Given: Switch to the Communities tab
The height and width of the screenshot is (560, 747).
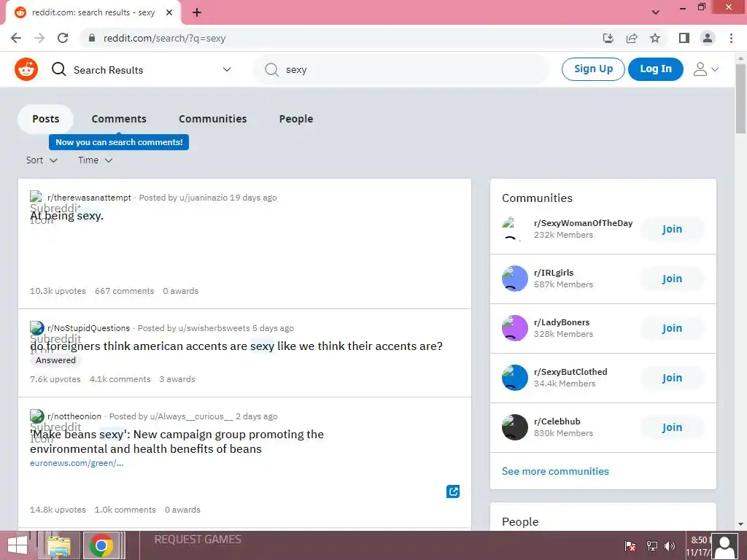Looking at the screenshot, I should 213,119.
